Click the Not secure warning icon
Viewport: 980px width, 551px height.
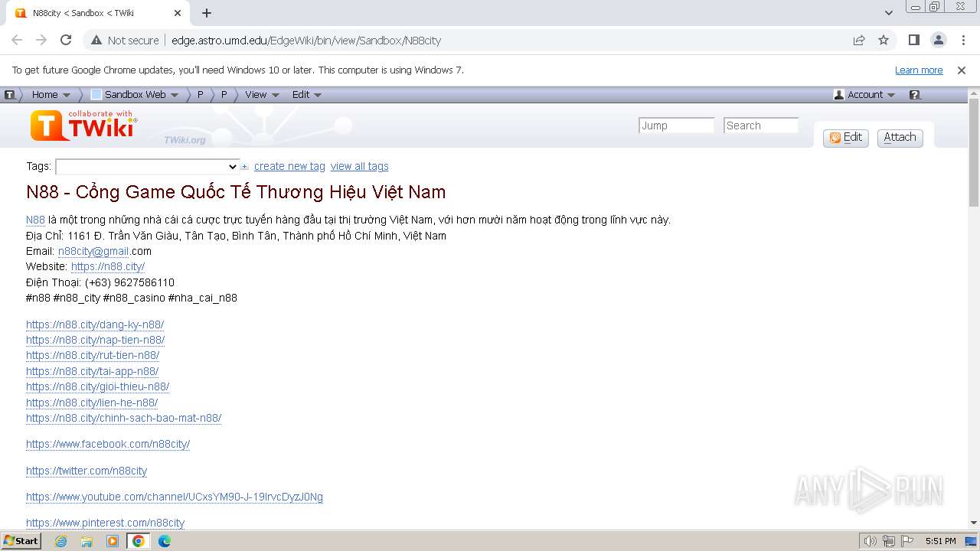96,40
